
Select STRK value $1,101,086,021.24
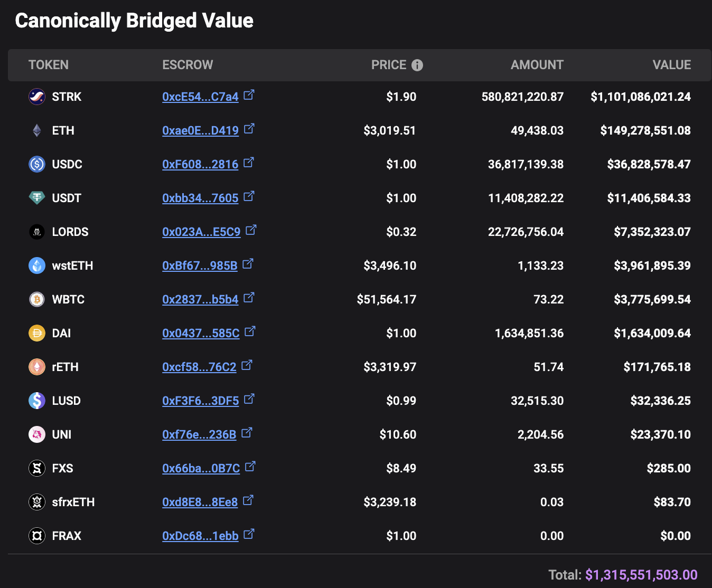tap(641, 97)
